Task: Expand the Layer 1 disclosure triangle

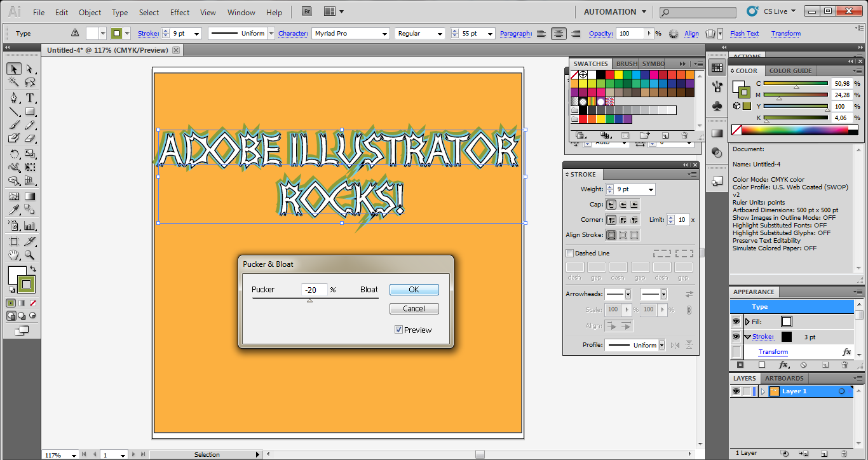Action: [x=763, y=391]
